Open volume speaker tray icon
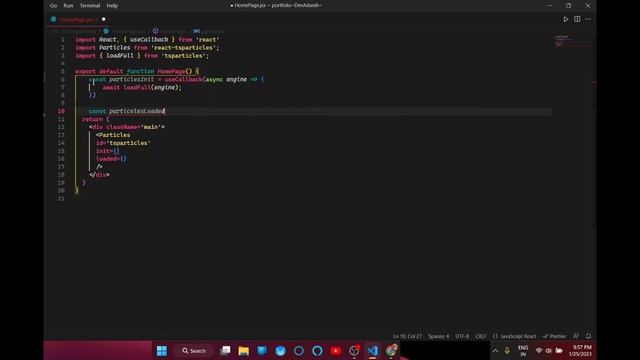Image resolution: width=640 pixels, height=360 pixels. click(x=549, y=351)
